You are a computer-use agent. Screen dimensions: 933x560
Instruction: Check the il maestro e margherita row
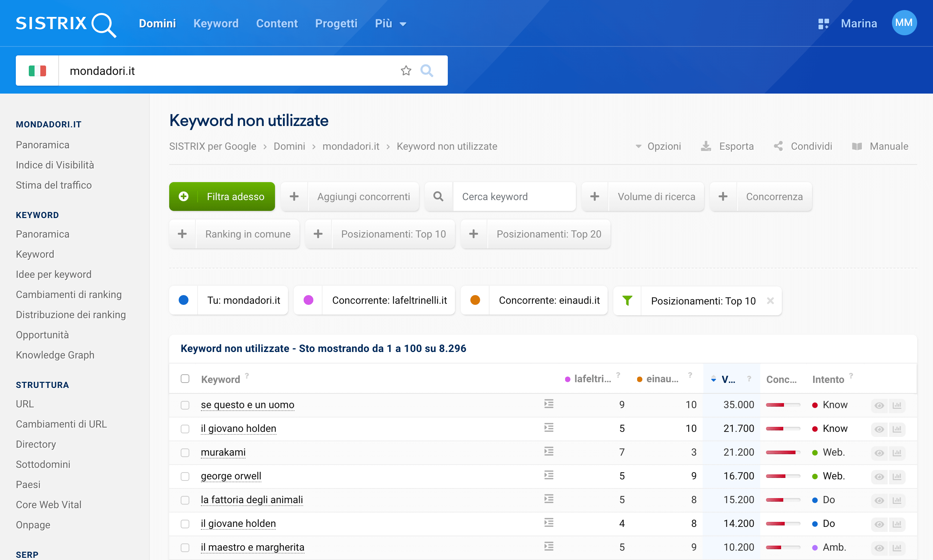coord(185,548)
